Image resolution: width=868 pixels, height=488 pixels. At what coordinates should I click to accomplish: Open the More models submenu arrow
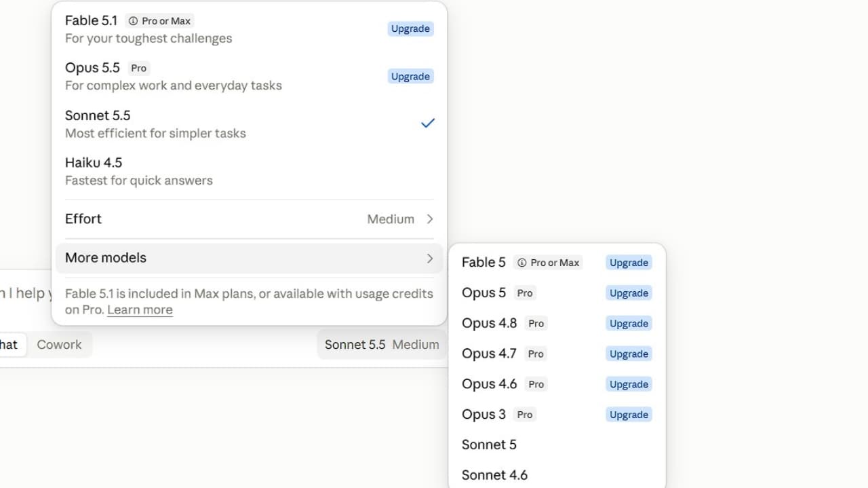(430, 258)
